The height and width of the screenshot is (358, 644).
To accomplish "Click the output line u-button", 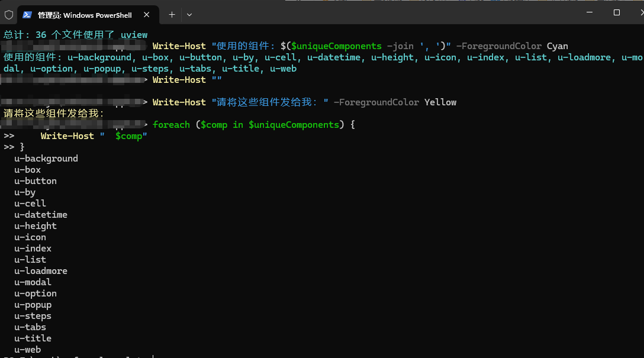I will (x=36, y=181).
